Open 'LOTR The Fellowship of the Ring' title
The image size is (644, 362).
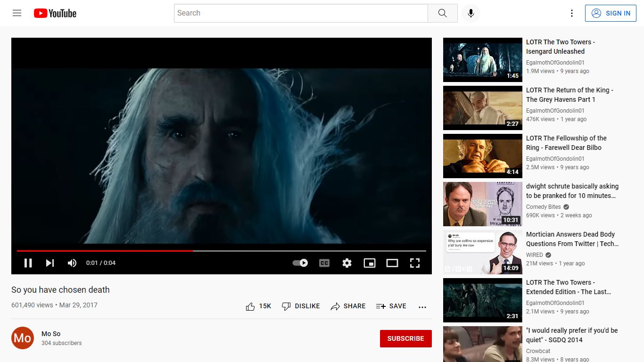[x=566, y=143]
